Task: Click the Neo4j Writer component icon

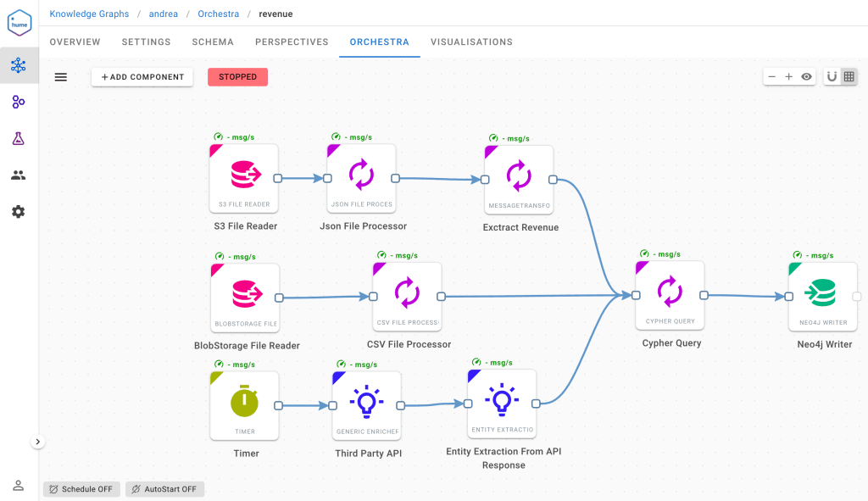Action: [822, 295]
